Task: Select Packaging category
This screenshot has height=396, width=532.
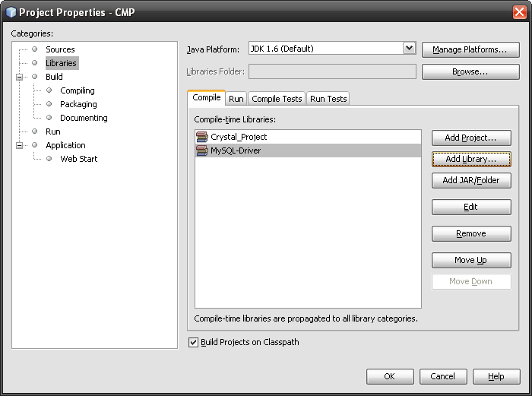Action: click(78, 104)
